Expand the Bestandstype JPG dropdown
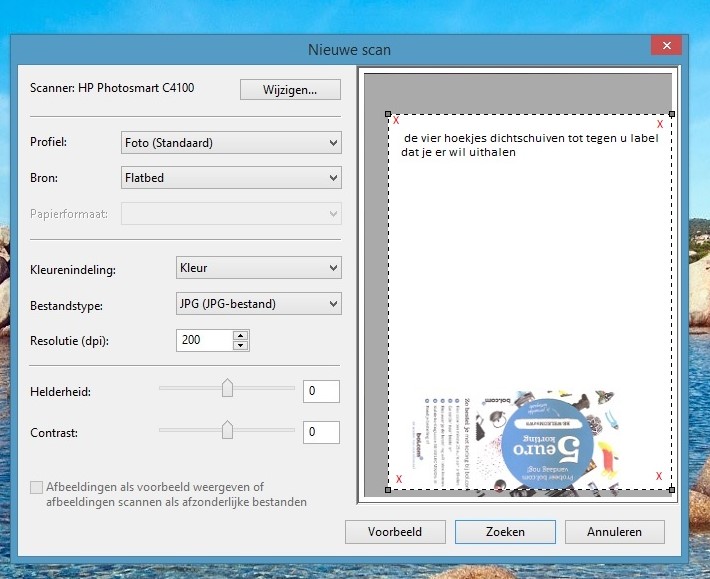Screen dimensions: 710x579 (258, 303)
